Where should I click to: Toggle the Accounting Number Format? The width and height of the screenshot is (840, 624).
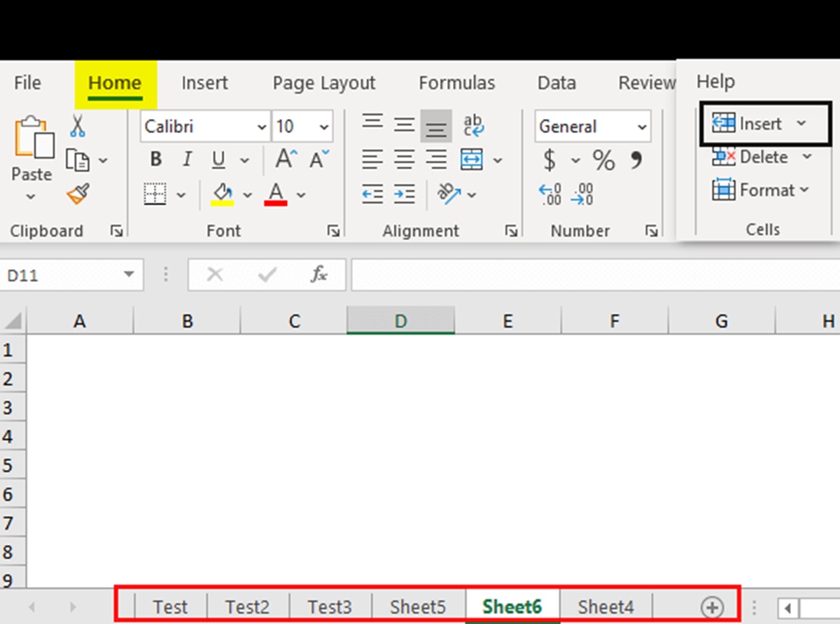552,159
